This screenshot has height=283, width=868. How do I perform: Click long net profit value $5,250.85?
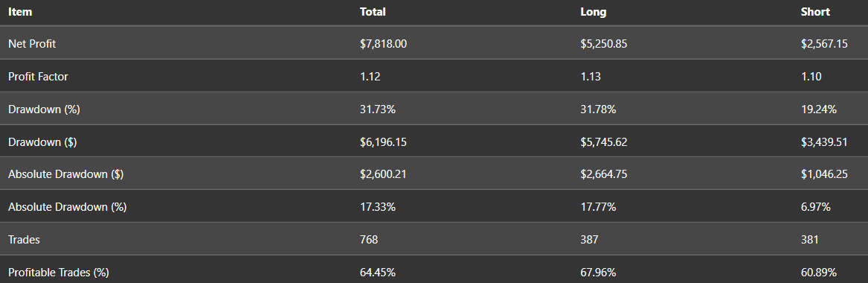pyautogui.click(x=603, y=44)
